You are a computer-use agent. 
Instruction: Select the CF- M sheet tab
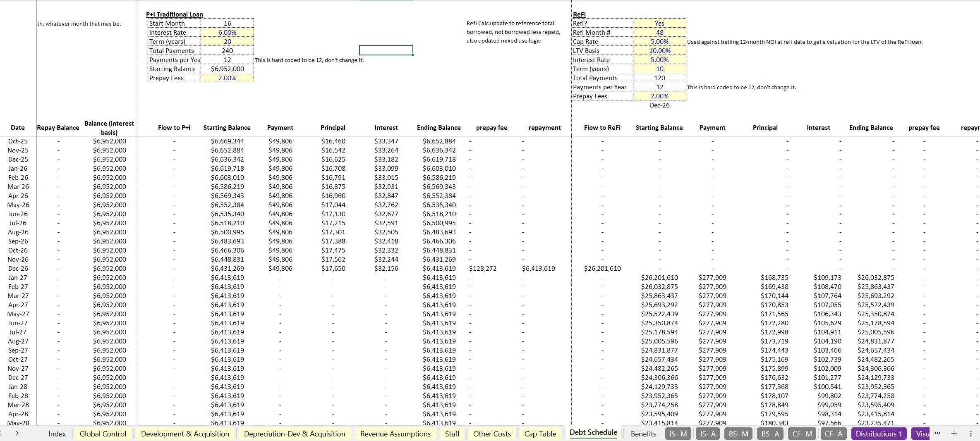802,434
